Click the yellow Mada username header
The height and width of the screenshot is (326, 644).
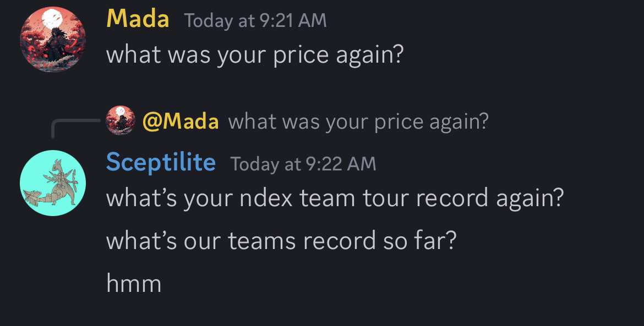pyautogui.click(x=137, y=20)
